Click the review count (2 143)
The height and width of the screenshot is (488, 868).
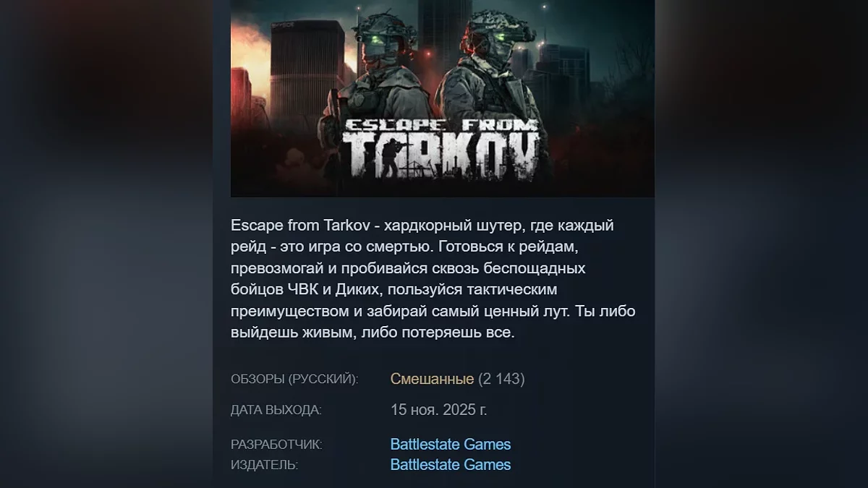coord(501,379)
